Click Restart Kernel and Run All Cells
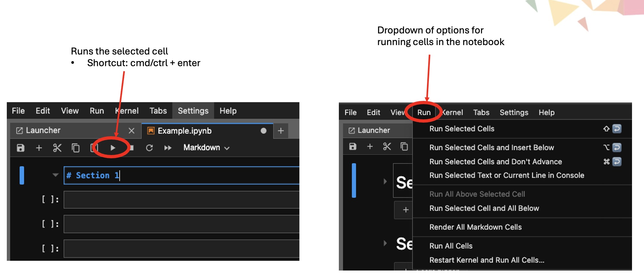644x277 pixels. tap(487, 260)
